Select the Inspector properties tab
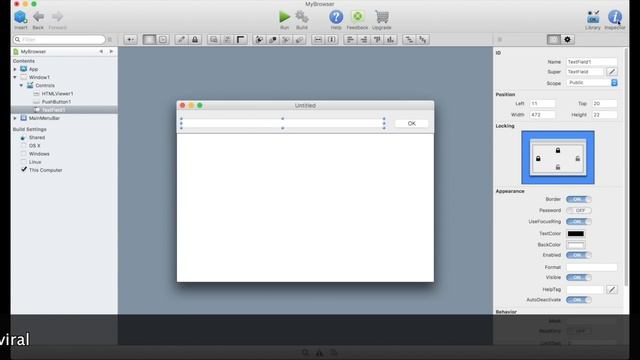Viewport: 640px width, 360px height. click(x=554, y=40)
